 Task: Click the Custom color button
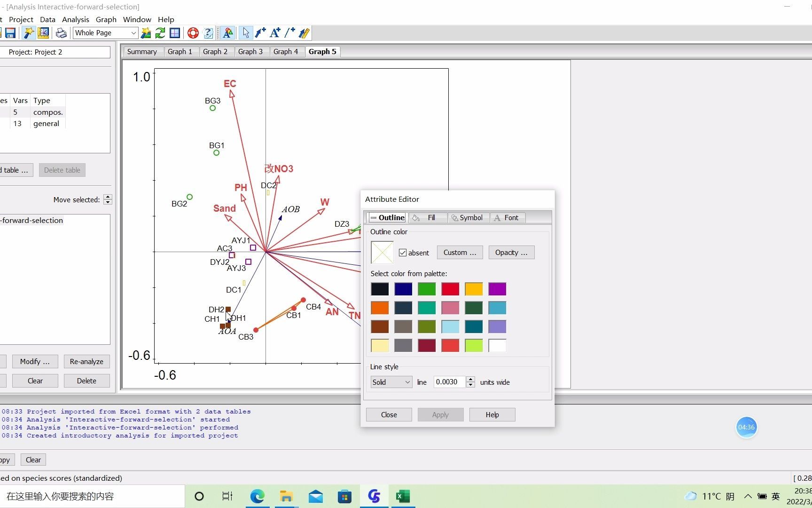(460, 253)
